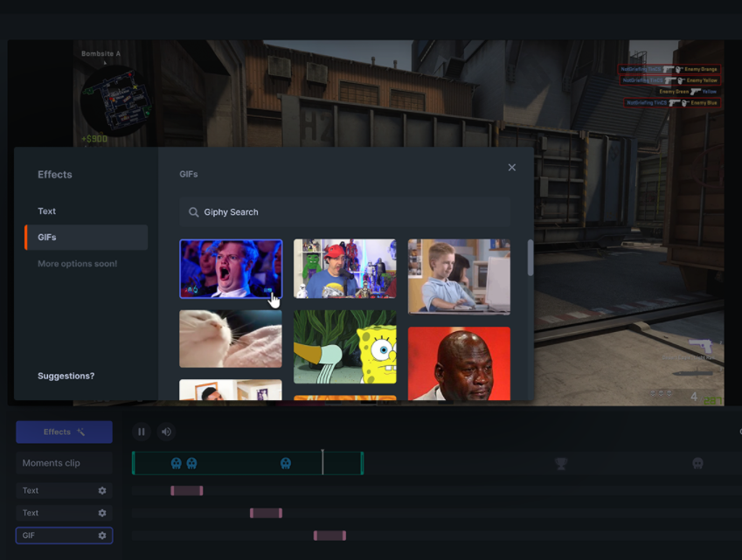This screenshot has width=742, height=560.
Task: Focus the Giphy Search field
Action: tap(345, 212)
